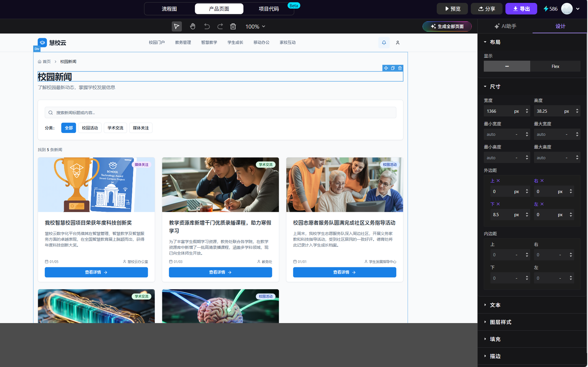Select the 校园活动 category filter

click(90, 128)
